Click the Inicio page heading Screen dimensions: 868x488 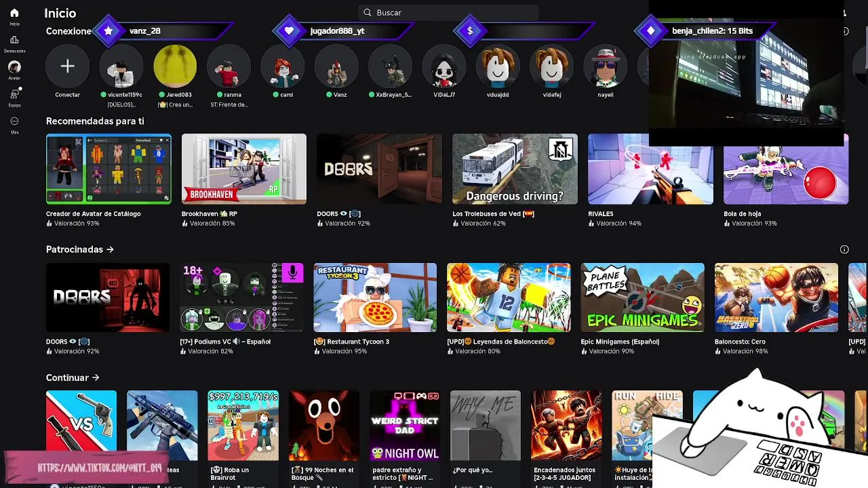[60, 13]
